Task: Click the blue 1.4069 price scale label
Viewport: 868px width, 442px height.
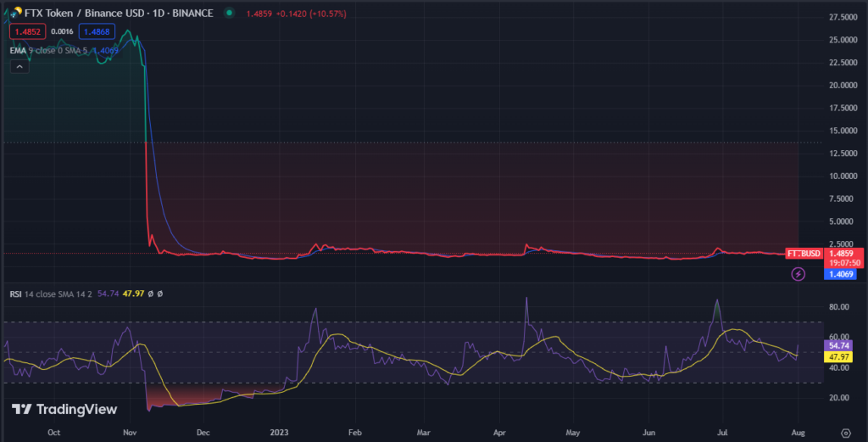Action: click(840, 274)
